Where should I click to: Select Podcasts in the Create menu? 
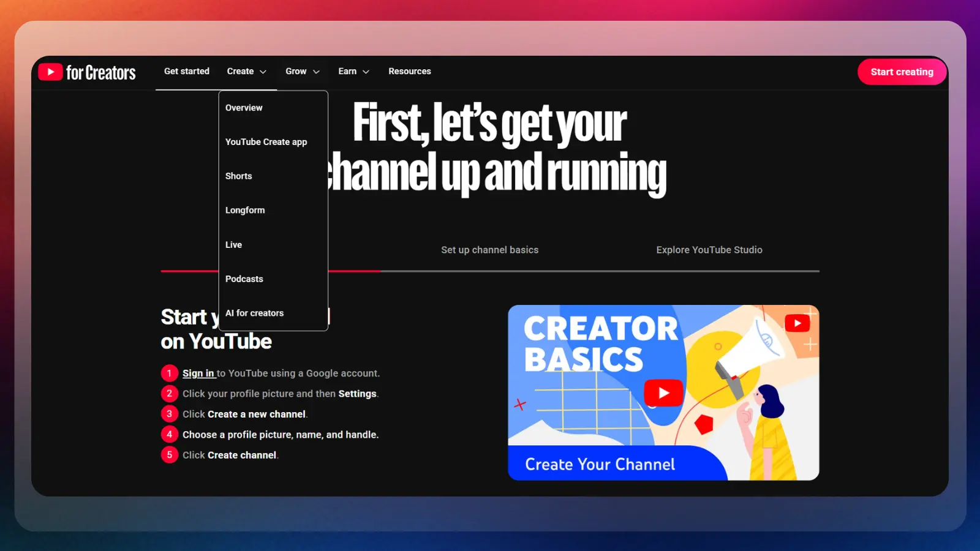pyautogui.click(x=244, y=279)
